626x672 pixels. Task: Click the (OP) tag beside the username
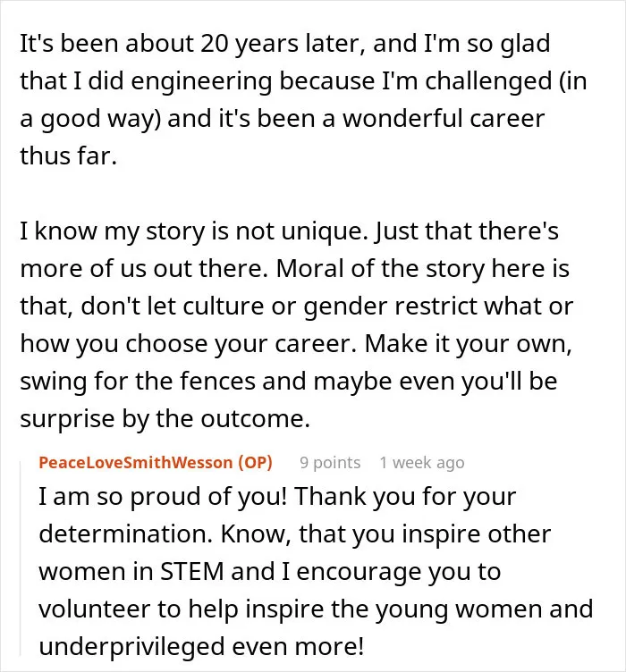255,462
